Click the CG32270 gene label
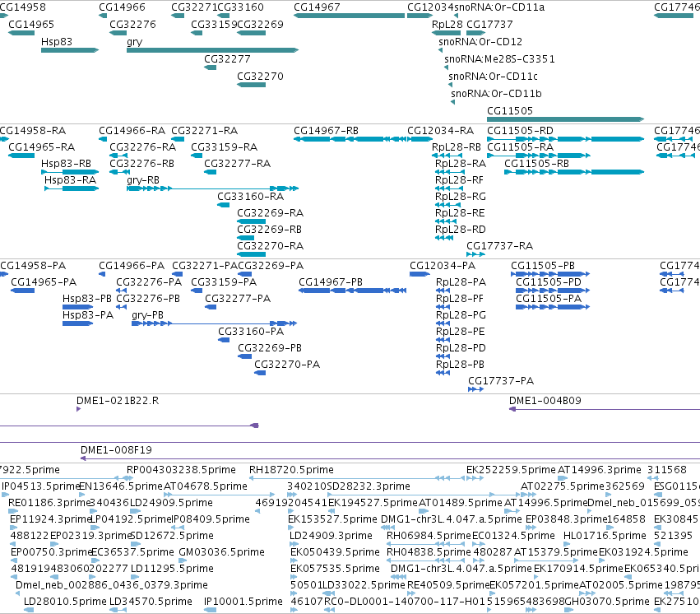 click(260, 77)
